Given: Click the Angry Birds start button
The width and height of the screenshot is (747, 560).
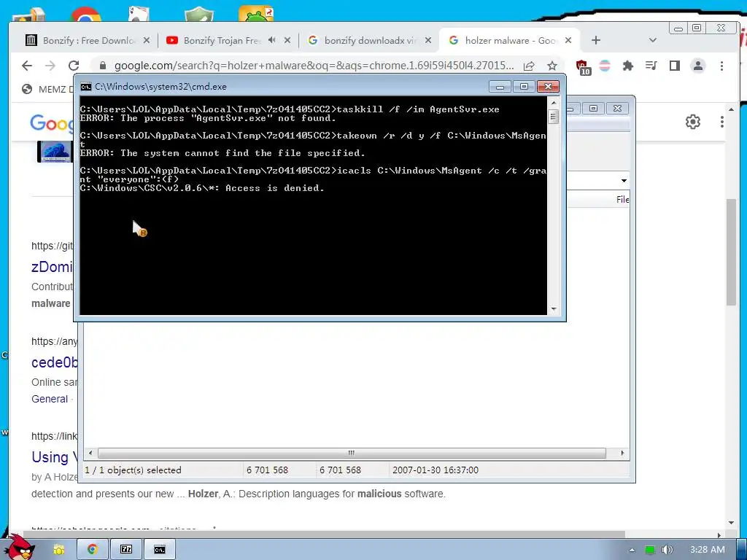Looking at the screenshot, I should [x=19, y=547].
